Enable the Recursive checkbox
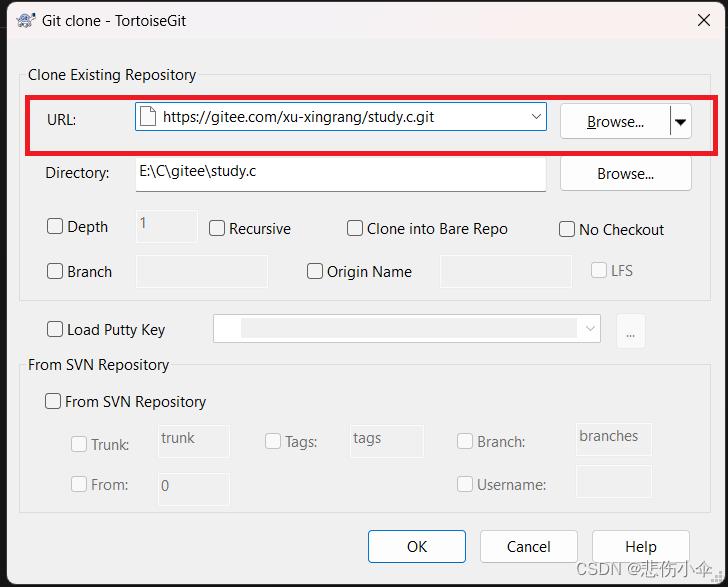 click(x=217, y=228)
